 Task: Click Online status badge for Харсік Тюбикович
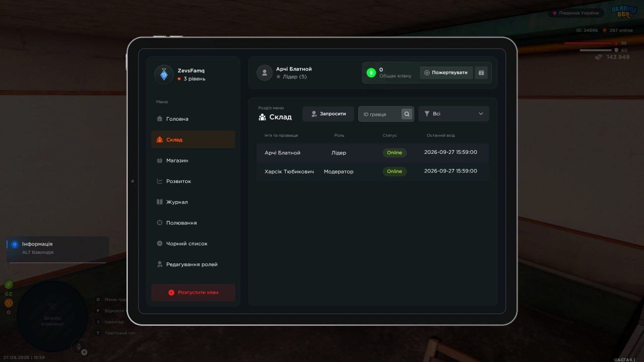coord(394,171)
